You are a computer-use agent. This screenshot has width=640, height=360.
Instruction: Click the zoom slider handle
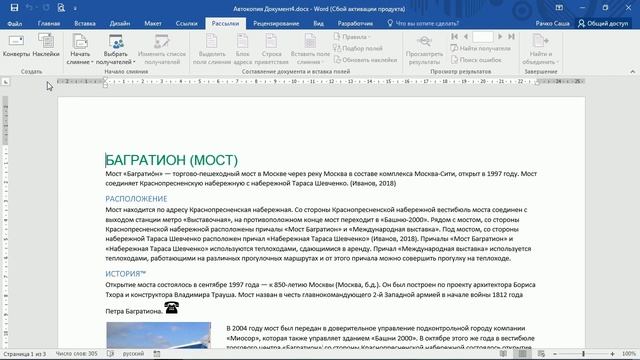tap(583, 354)
